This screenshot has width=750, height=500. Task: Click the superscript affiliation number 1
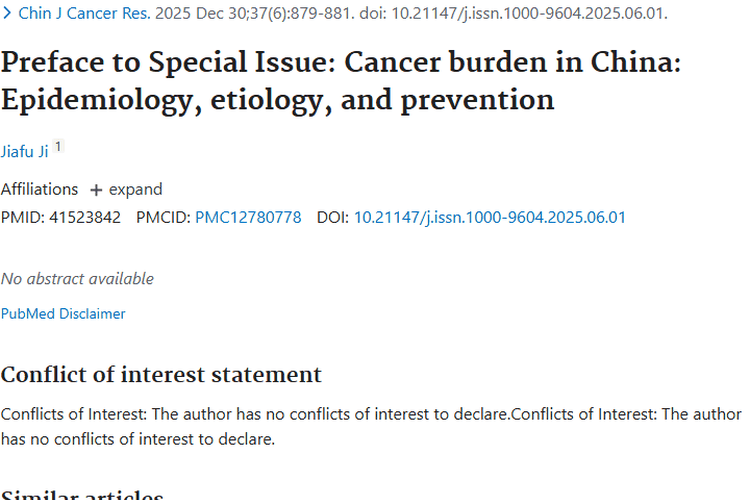tap(58, 147)
